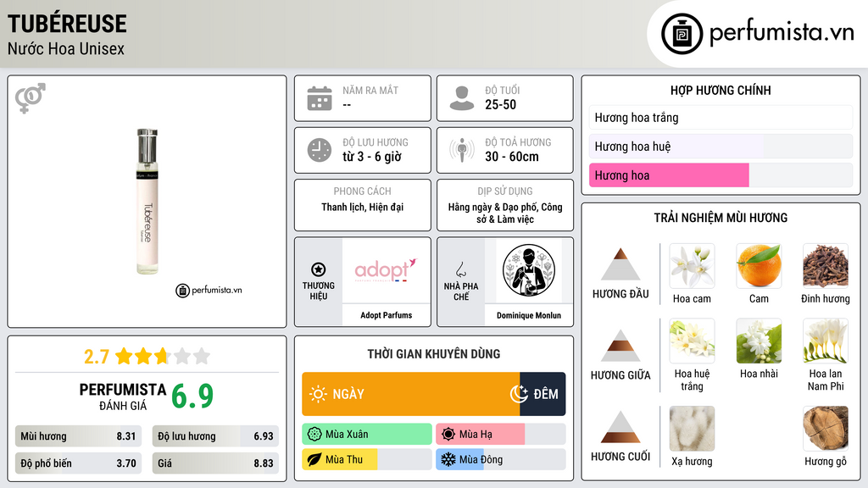Click the perfumista.vn perfume bottle logo icon
868x488 pixels.
tap(682, 34)
